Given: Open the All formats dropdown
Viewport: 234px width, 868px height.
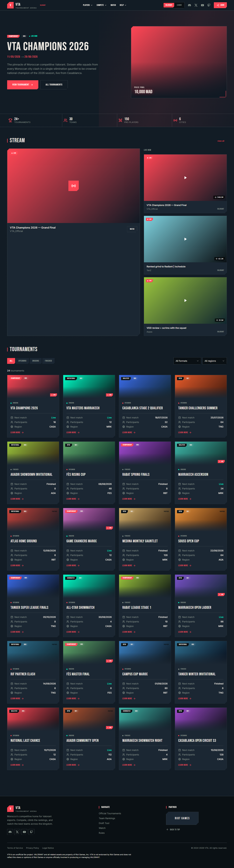Looking at the screenshot, I should pos(187,361).
